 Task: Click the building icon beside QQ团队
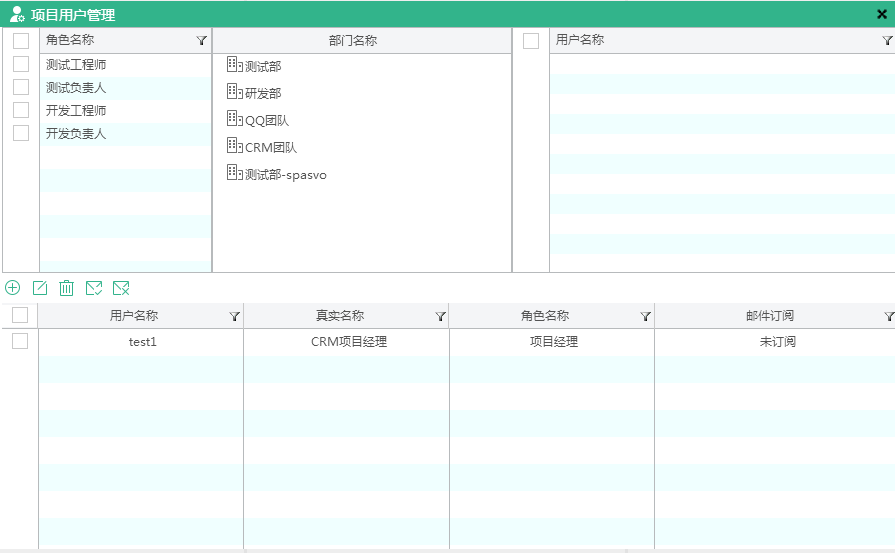[234, 119]
